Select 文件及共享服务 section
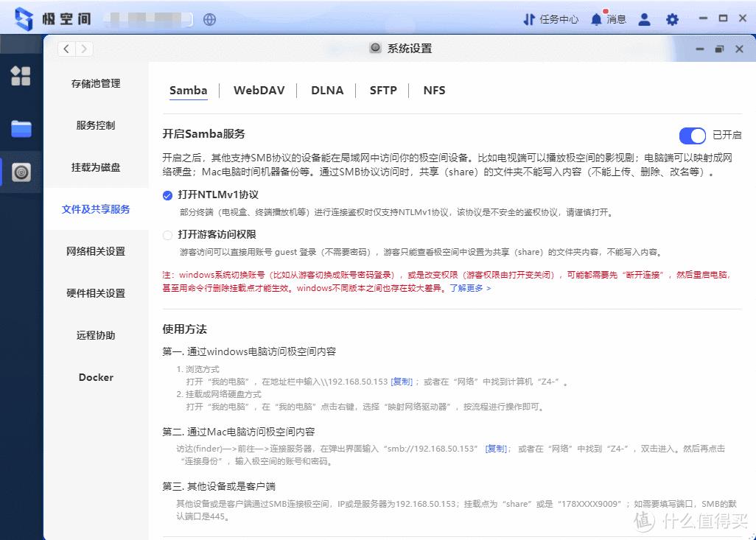 [96, 209]
